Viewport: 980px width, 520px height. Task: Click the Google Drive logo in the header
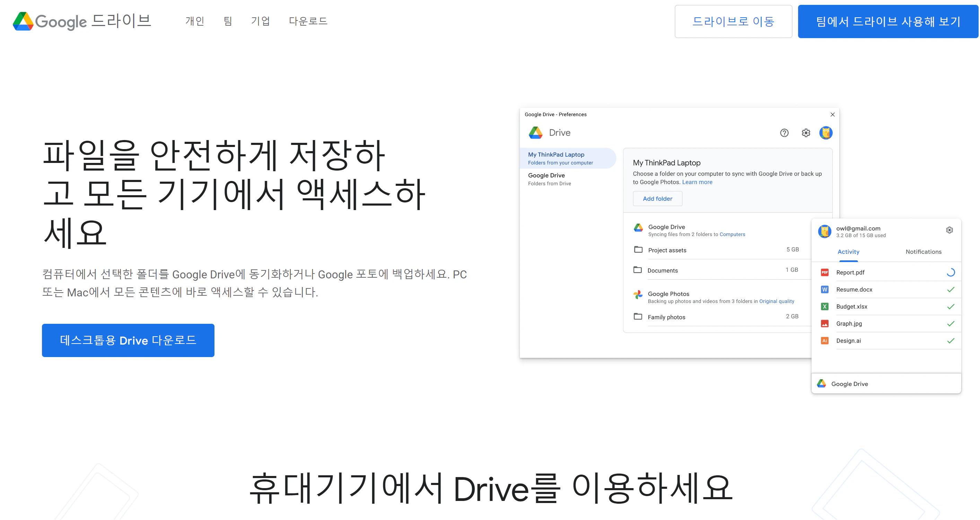tap(23, 21)
